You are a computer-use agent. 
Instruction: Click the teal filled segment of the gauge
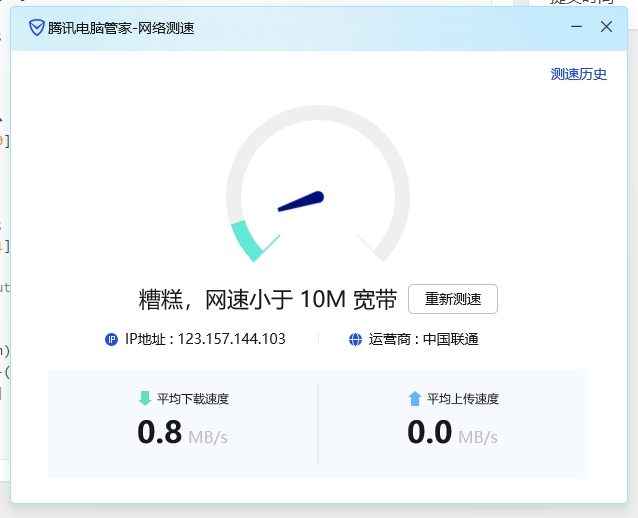246,241
